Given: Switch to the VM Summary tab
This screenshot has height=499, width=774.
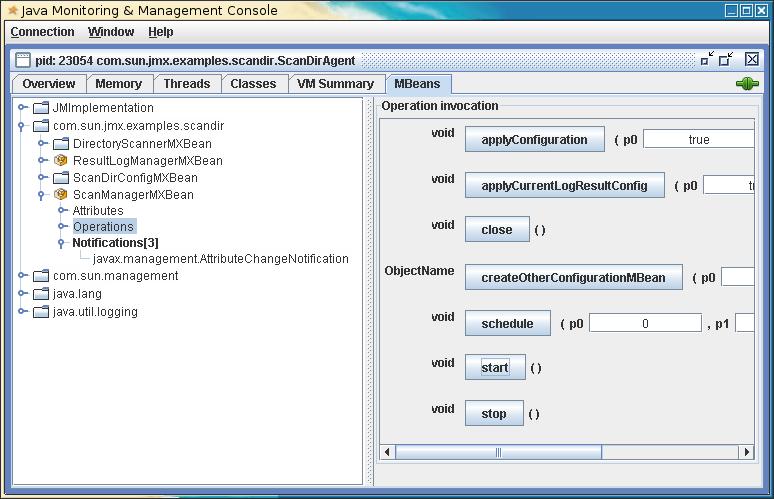Looking at the screenshot, I should pyautogui.click(x=335, y=84).
